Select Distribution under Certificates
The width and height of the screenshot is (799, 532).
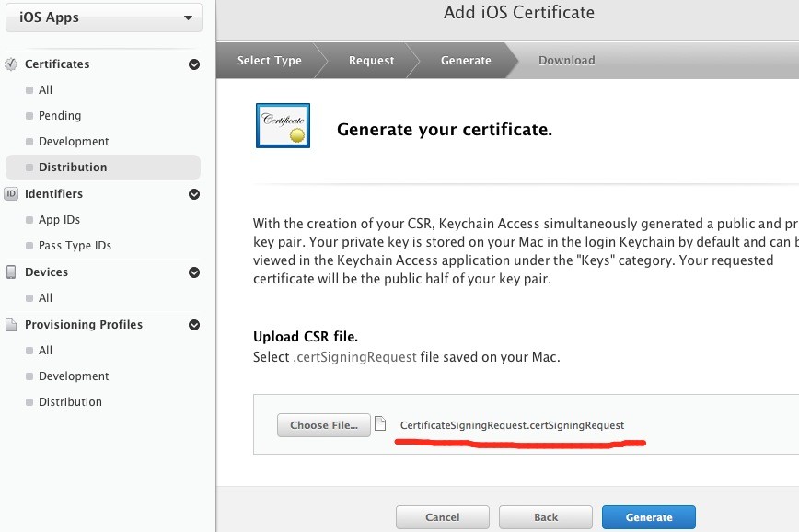tap(103, 168)
